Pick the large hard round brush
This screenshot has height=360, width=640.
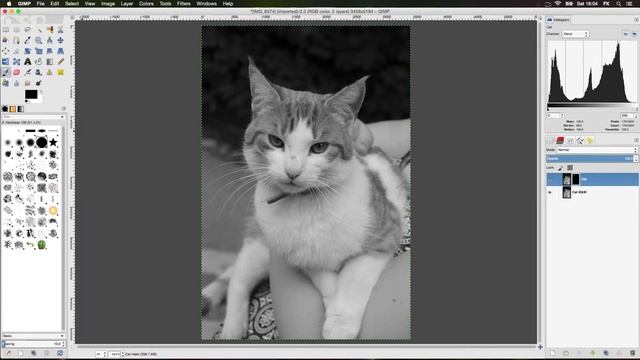(42, 142)
